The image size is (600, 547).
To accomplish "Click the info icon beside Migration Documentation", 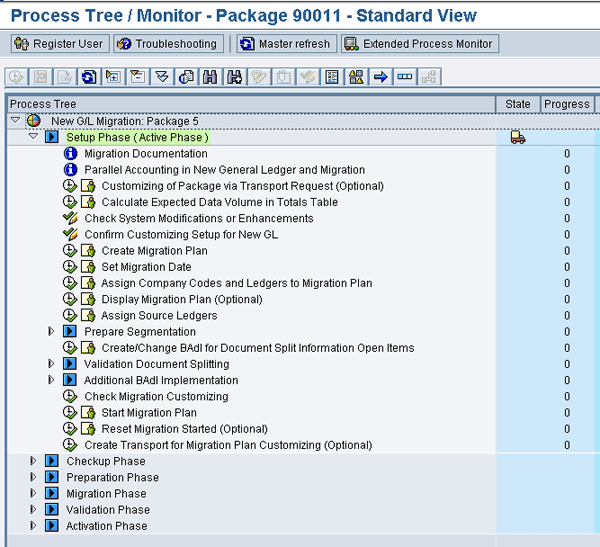I will click(70, 154).
